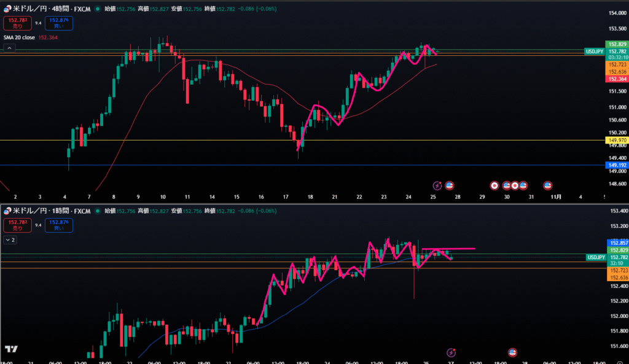
Task: Click the lightning news icon on 4-hour chart
Action: click(437, 185)
